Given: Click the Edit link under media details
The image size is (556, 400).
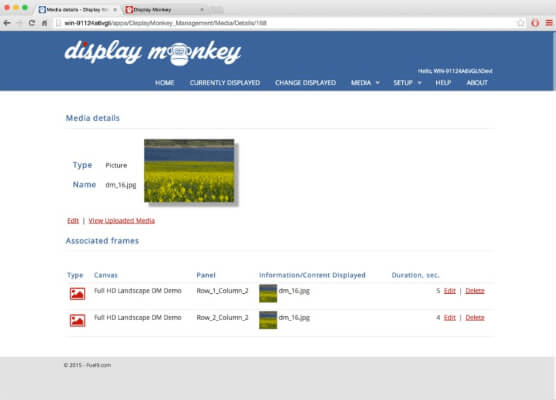Looking at the screenshot, I should [73, 221].
